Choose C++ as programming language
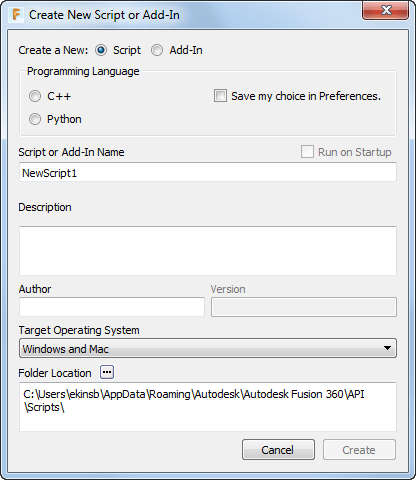Screen dimensions: 416x480 [x=35, y=96]
